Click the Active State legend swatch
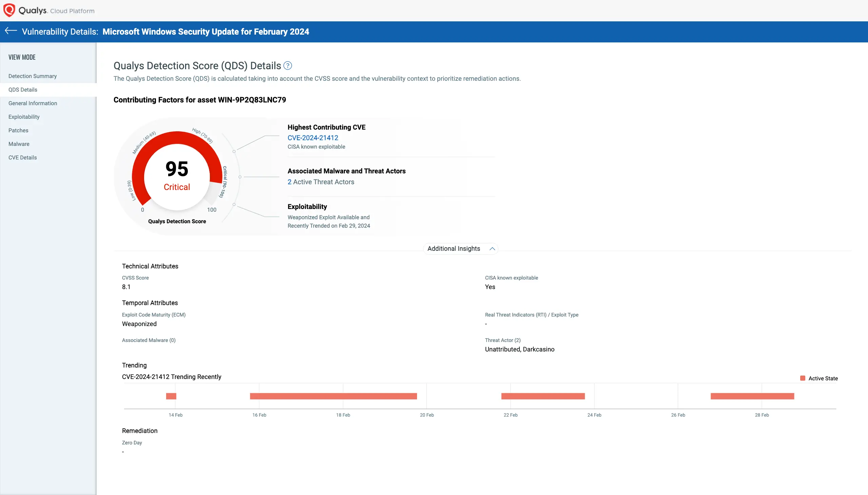This screenshot has height=495, width=868. click(803, 378)
